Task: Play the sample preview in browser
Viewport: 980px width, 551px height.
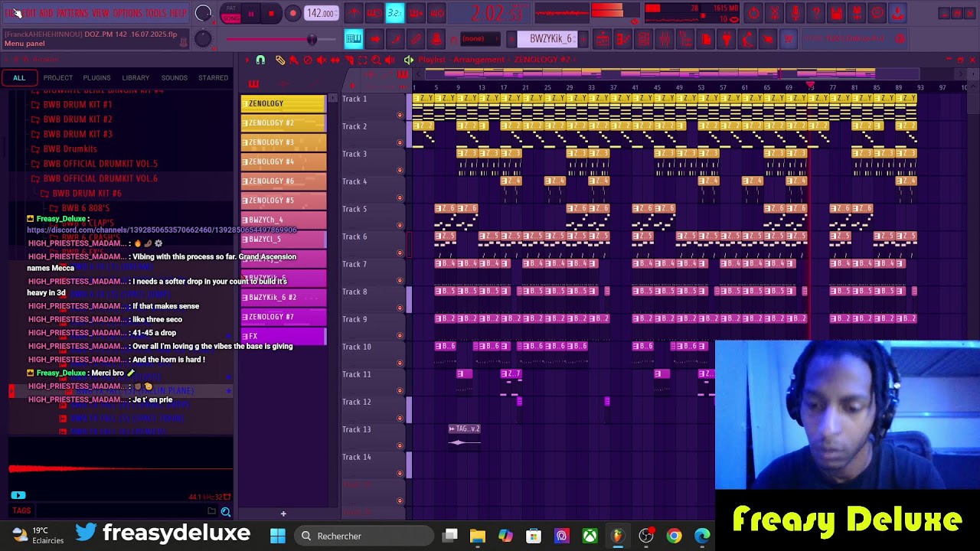Action: click(x=18, y=496)
